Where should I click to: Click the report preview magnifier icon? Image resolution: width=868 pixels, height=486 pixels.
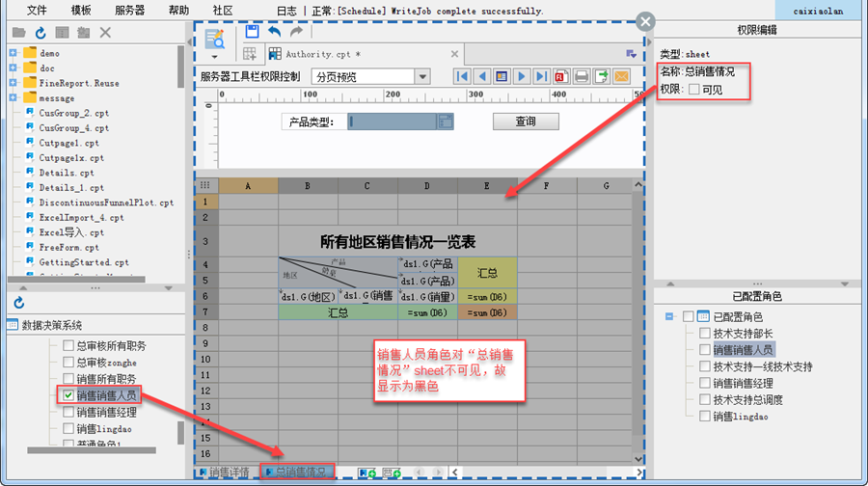pyautogui.click(x=215, y=39)
